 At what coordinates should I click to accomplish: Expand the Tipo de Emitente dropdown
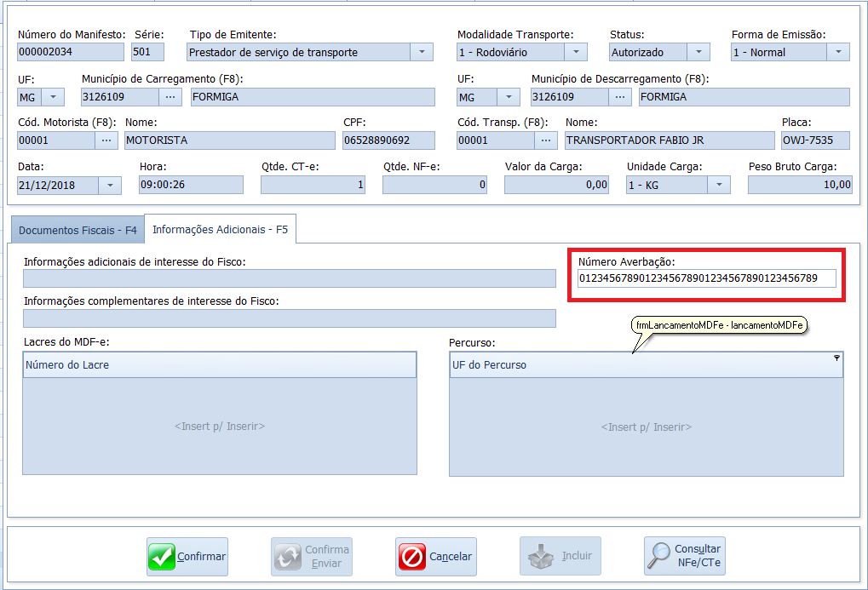tap(423, 53)
